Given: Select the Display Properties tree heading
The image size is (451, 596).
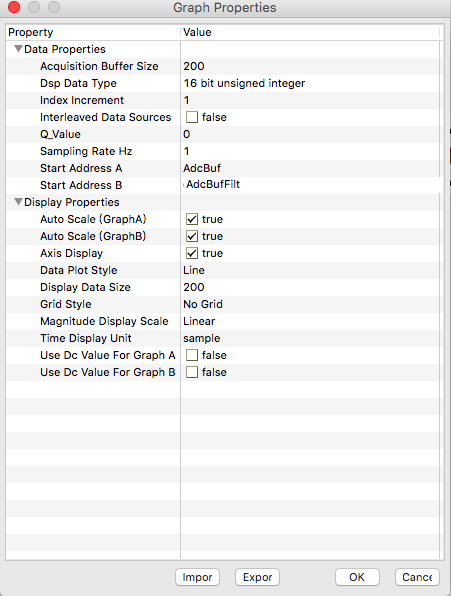Looking at the screenshot, I should tap(71, 202).
